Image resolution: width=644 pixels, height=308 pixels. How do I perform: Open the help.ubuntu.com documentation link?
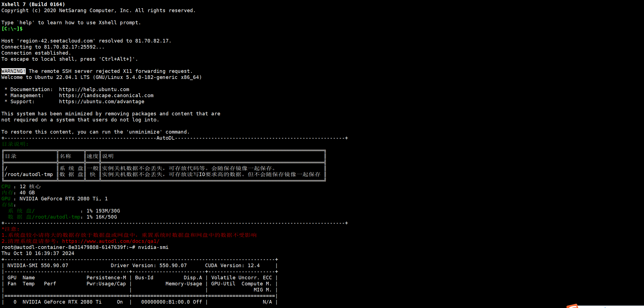[x=94, y=89]
